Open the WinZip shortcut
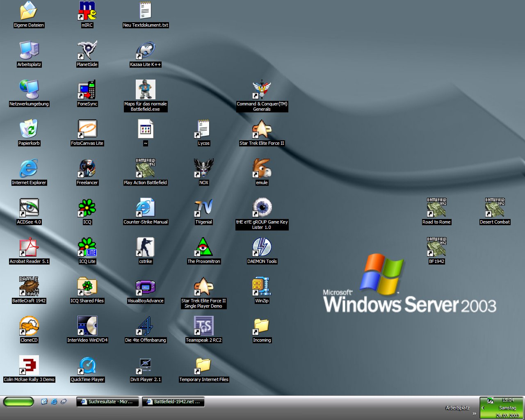Image resolution: width=525 pixels, height=420 pixels. pyautogui.click(x=262, y=287)
